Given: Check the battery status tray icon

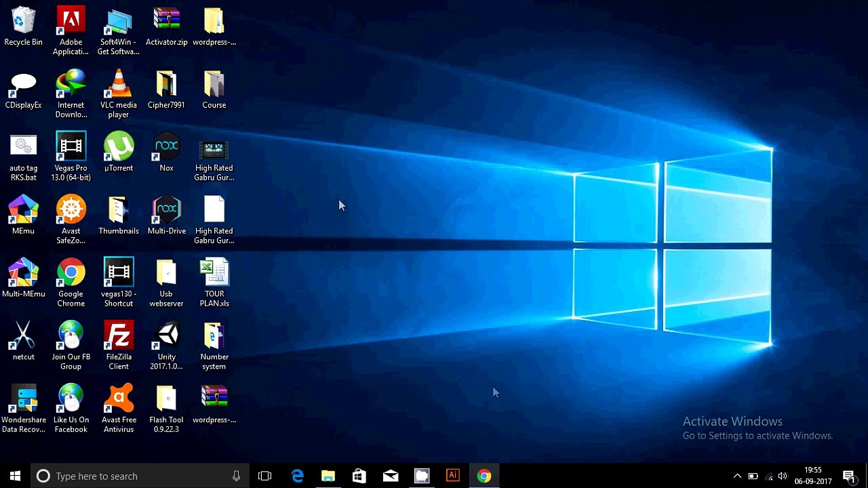Looking at the screenshot, I should (x=753, y=476).
